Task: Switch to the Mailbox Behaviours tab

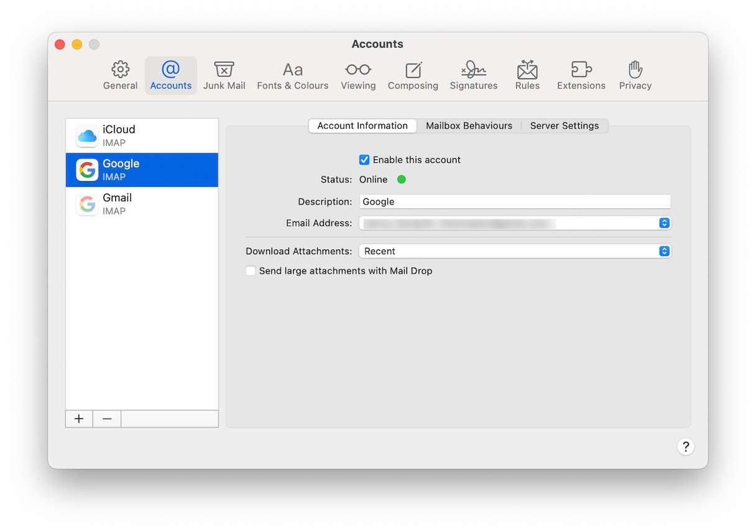Action: coord(469,126)
